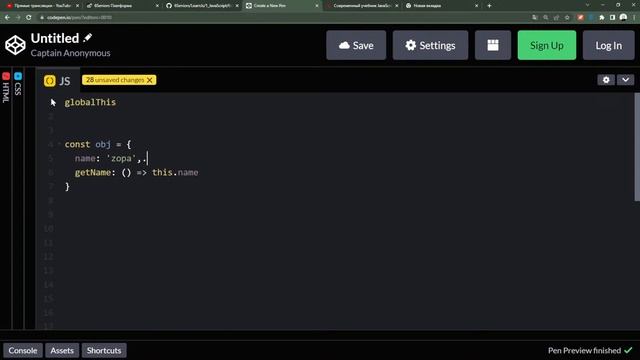The image size is (640, 360).
Task: Edit the pen title with the pencil icon
Action: click(88, 38)
